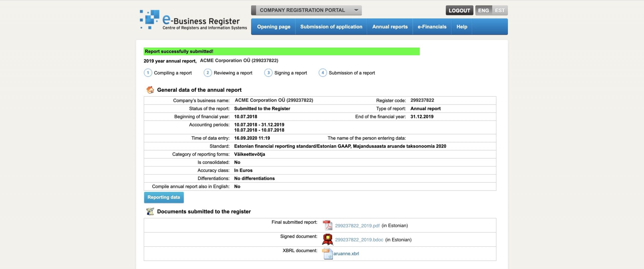This screenshot has width=644, height=269.
Task: Click the XBRL document file icon
Action: (327, 254)
